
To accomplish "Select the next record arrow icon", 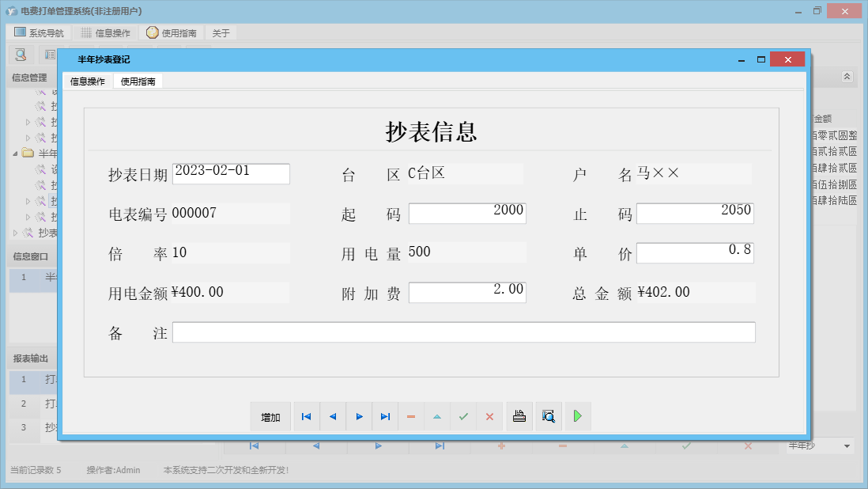I will [358, 416].
